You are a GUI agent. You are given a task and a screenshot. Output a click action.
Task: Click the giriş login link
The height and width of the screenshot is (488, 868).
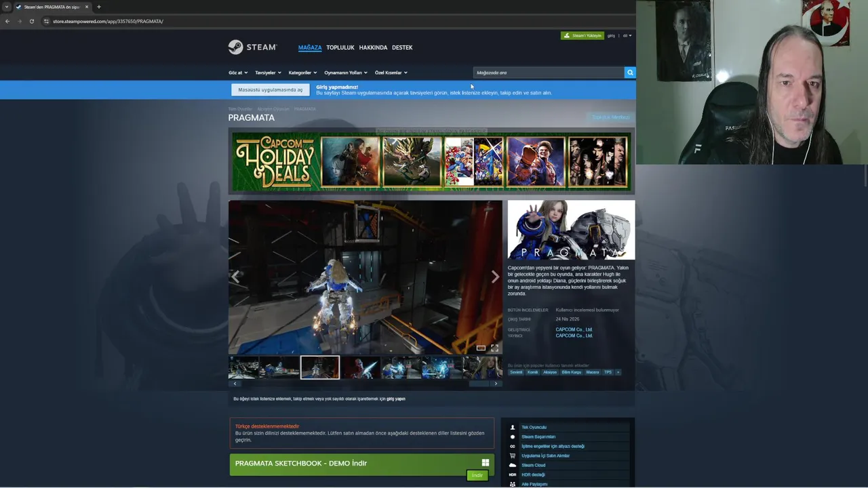click(611, 35)
